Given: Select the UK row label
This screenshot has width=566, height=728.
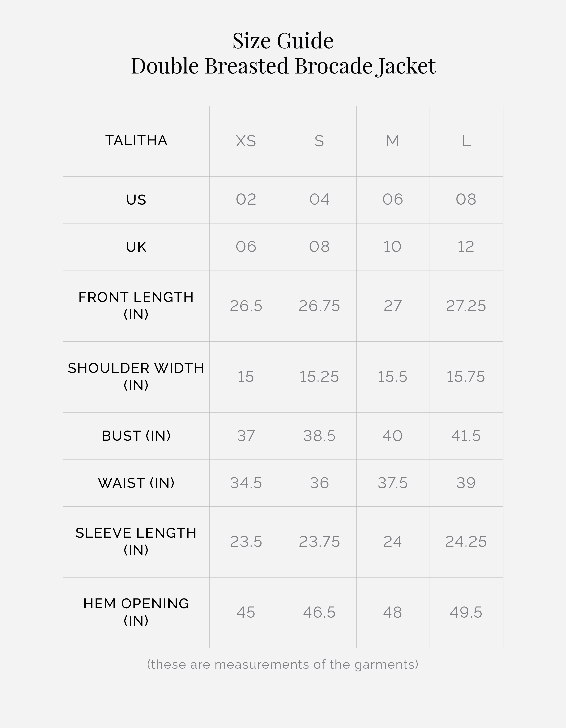Looking at the screenshot, I should [x=136, y=247].
